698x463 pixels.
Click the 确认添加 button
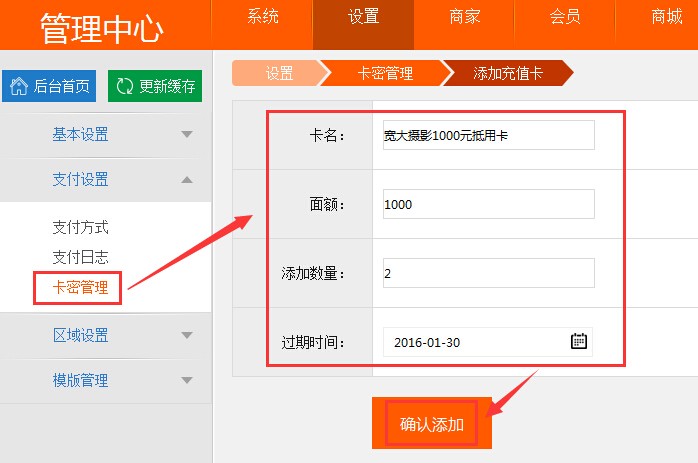pyautogui.click(x=432, y=423)
